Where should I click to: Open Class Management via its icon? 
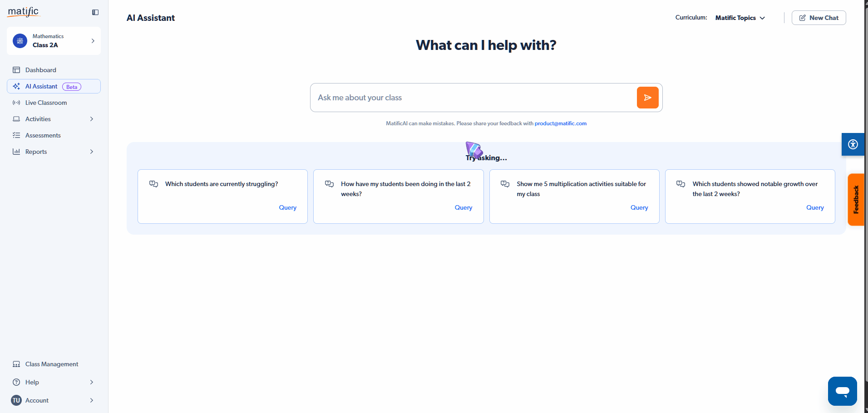coord(16,364)
